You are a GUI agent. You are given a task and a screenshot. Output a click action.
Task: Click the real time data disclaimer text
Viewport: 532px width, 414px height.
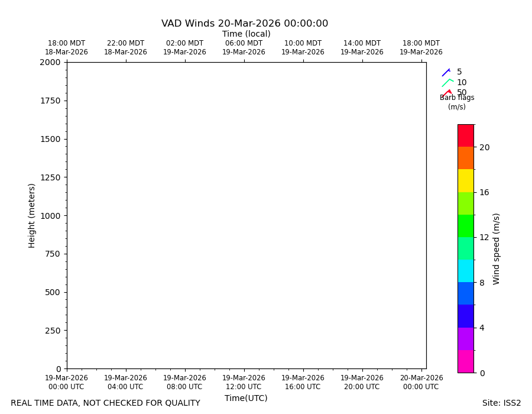pos(106,403)
